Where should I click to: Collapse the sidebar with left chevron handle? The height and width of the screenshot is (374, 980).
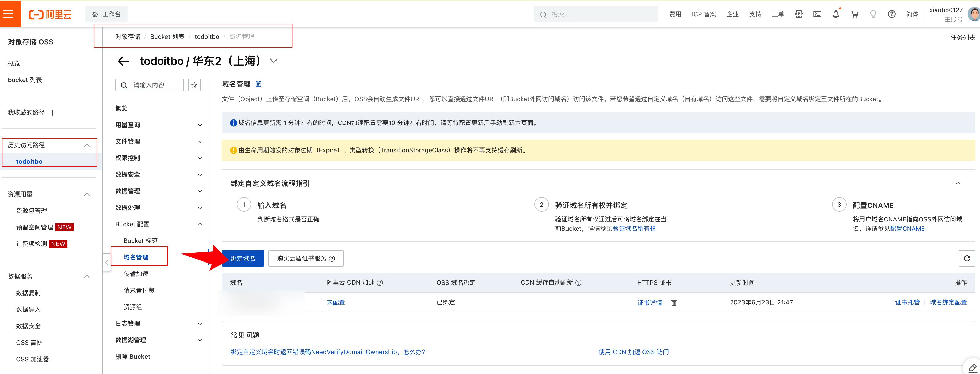(106, 263)
